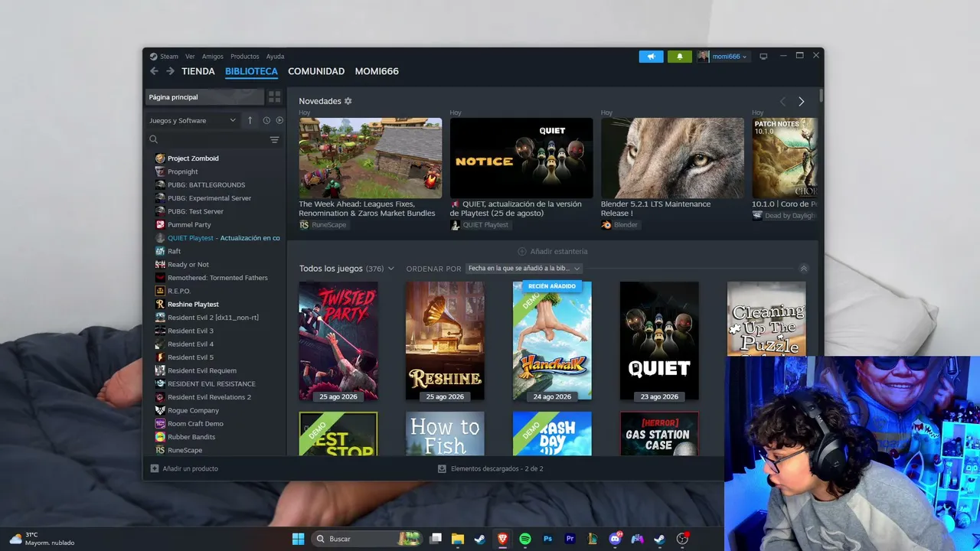The width and height of the screenshot is (980, 551).
Task: Click the library search field
Action: coord(207,139)
